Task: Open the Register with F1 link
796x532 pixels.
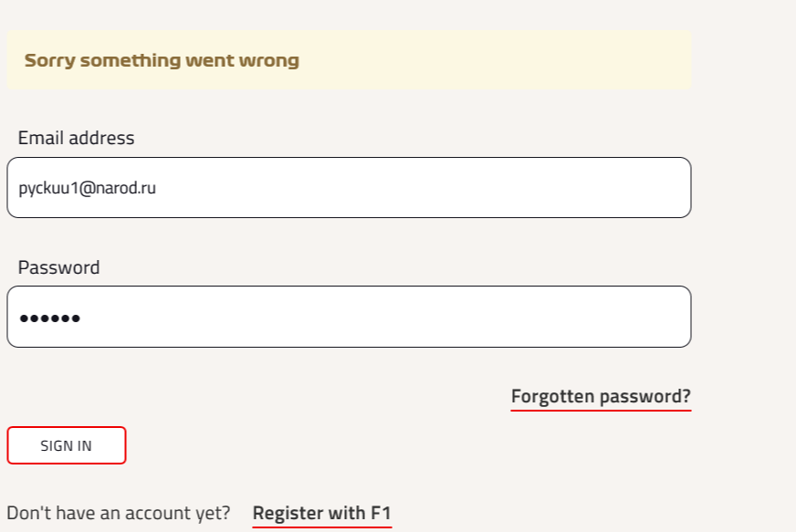Action: (321, 513)
